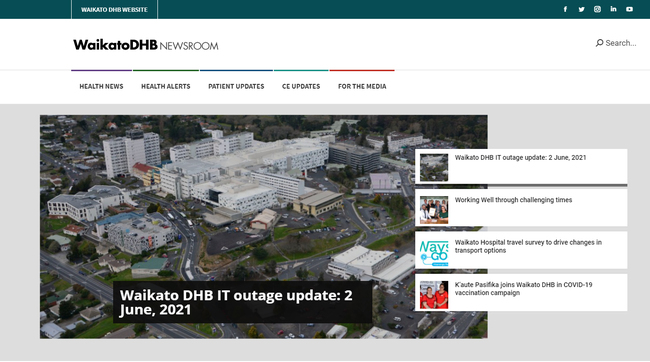
Task: Click the aerial hospital thumbnail in sidebar
Action: click(434, 168)
